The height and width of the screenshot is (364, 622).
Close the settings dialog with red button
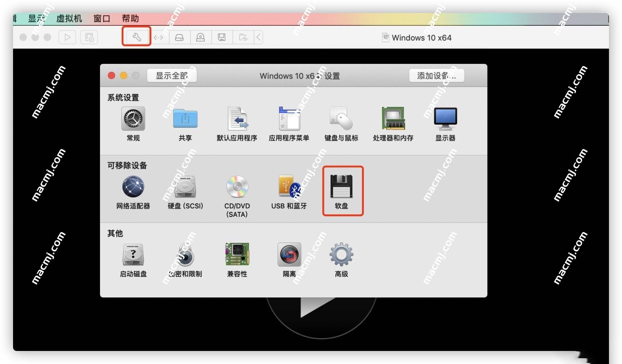point(112,75)
